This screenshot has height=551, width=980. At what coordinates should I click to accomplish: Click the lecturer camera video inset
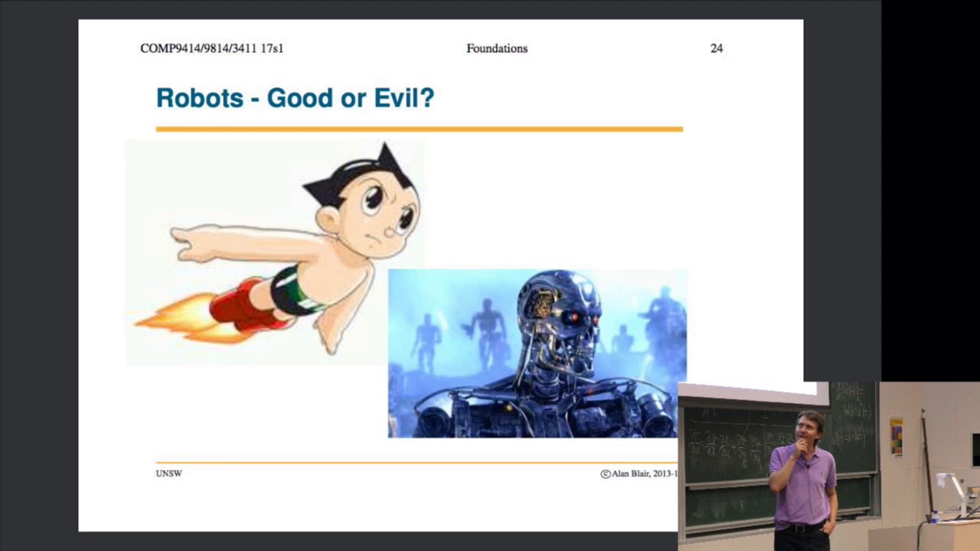[828, 466]
